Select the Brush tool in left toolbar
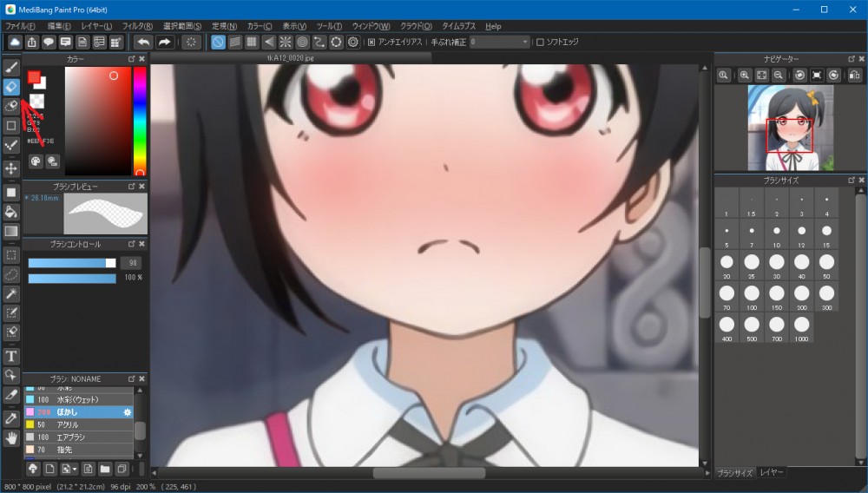The height and width of the screenshot is (493, 868). pos(11,68)
